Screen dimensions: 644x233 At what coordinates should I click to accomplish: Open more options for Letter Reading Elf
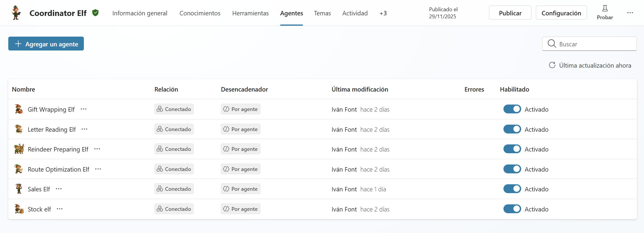(x=84, y=129)
